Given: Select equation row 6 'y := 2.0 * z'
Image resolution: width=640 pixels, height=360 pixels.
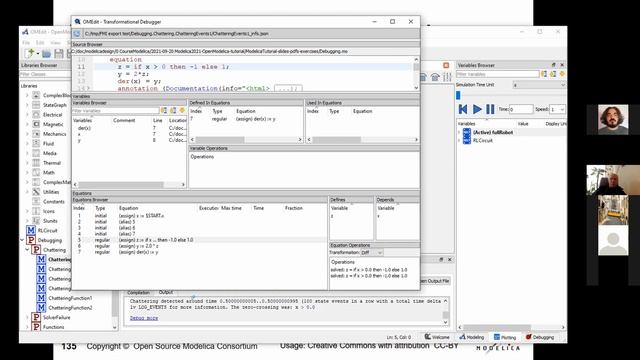Looking at the screenshot, I should (200, 246).
